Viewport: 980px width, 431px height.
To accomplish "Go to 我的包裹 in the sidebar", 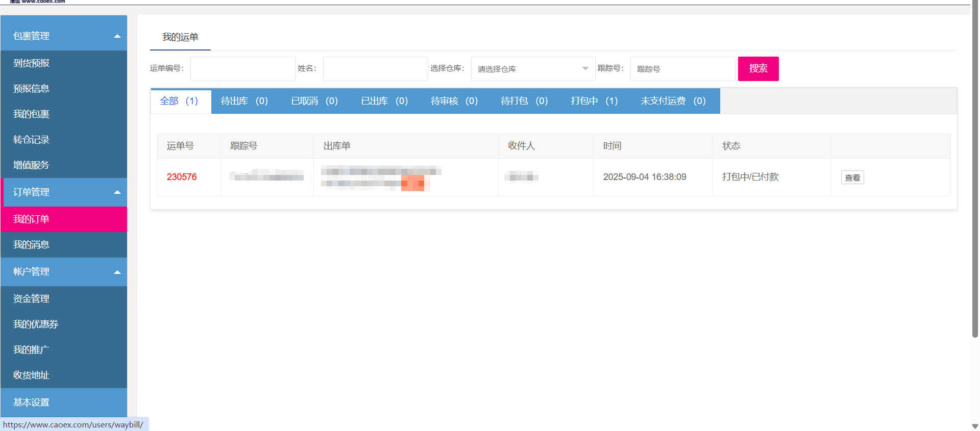I will [x=32, y=114].
